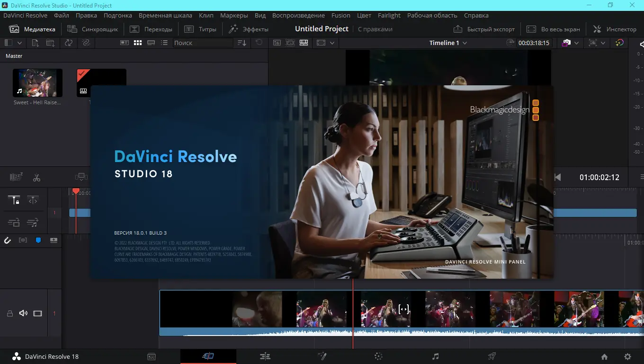Click the Boring Detector sleep icon
Viewport: 644px width, 364px height.
[x=16, y=177]
